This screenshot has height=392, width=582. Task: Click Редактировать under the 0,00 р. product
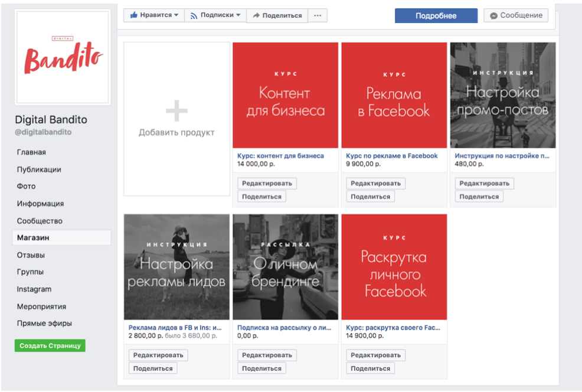pos(267,355)
